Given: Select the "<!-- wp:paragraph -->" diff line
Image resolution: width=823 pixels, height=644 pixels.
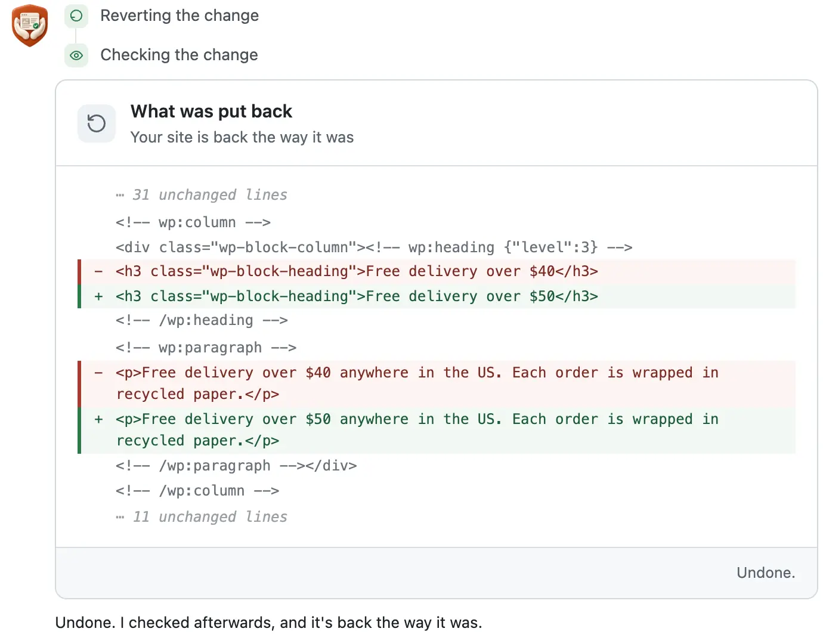Looking at the screenshot, I should [206, 348].
